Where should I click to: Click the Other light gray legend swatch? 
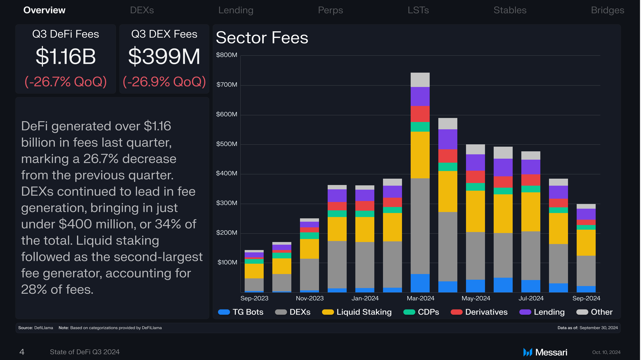click(x=582, y=312)
